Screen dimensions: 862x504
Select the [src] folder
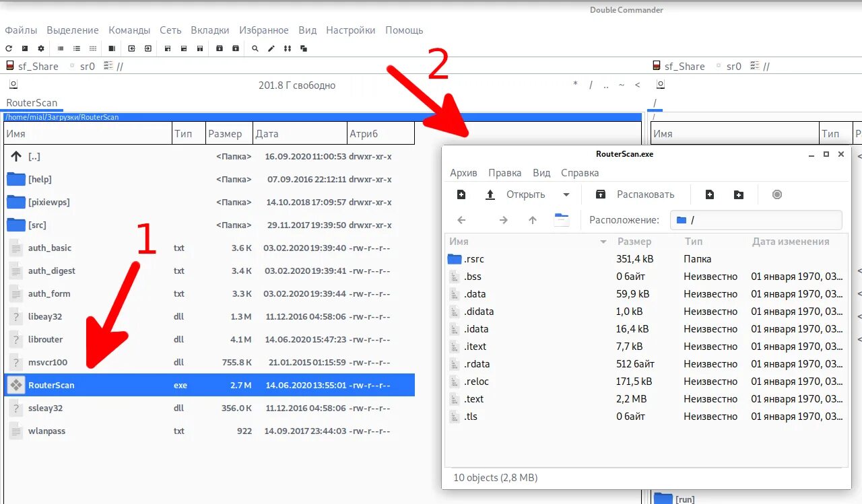pyautogui.click(x=209, y=225)
